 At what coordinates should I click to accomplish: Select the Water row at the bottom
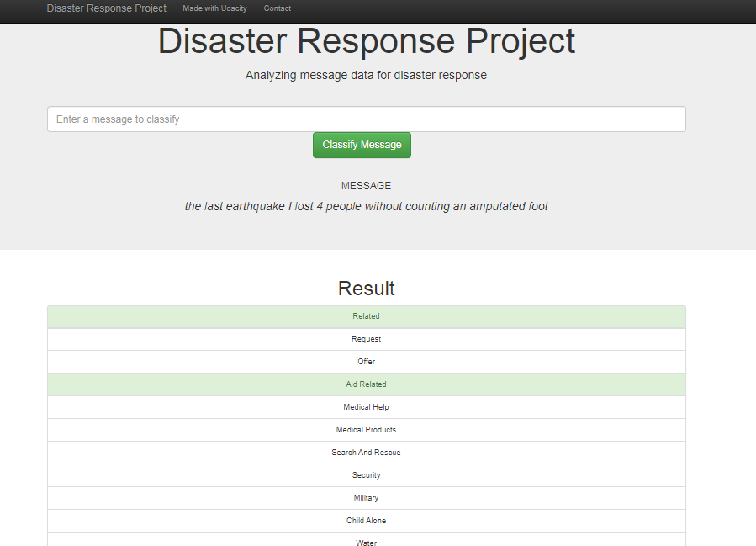pyautogui.click(x=366, y=542)
